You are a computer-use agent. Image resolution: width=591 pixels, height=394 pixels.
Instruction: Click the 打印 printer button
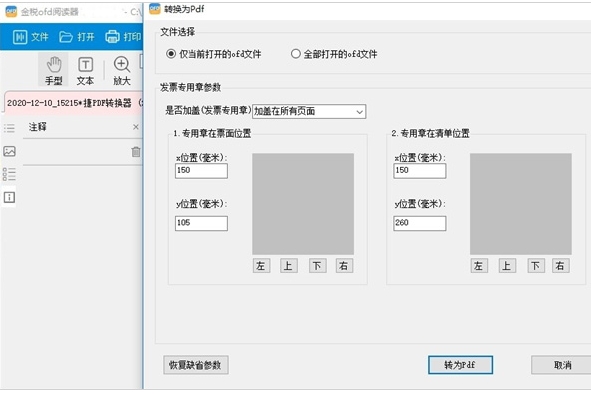[x=123, y=37]
